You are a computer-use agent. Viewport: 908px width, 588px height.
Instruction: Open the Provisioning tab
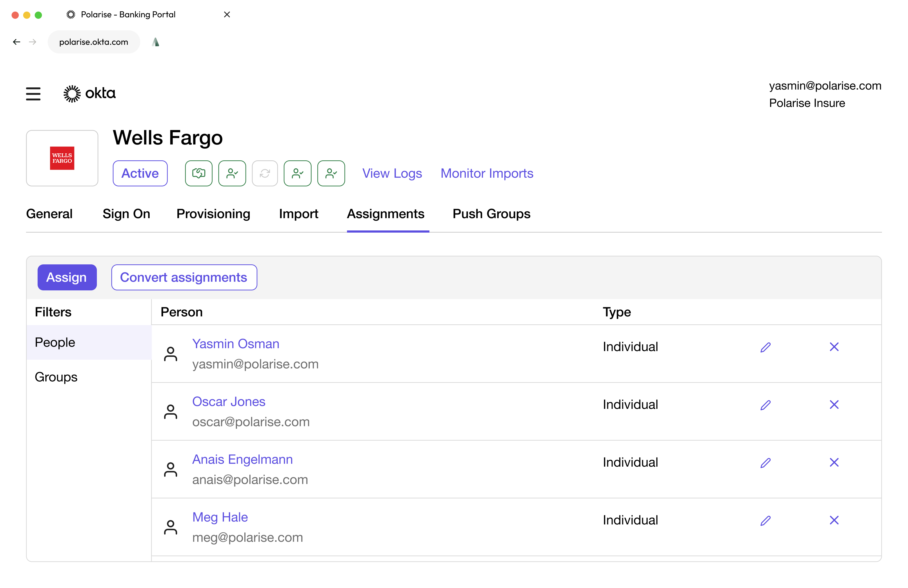tap(213, 214)
